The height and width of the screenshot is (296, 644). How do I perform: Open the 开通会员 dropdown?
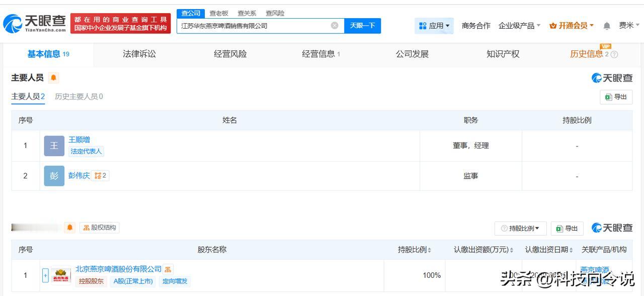pyautogui.click(x=572, y=26)
